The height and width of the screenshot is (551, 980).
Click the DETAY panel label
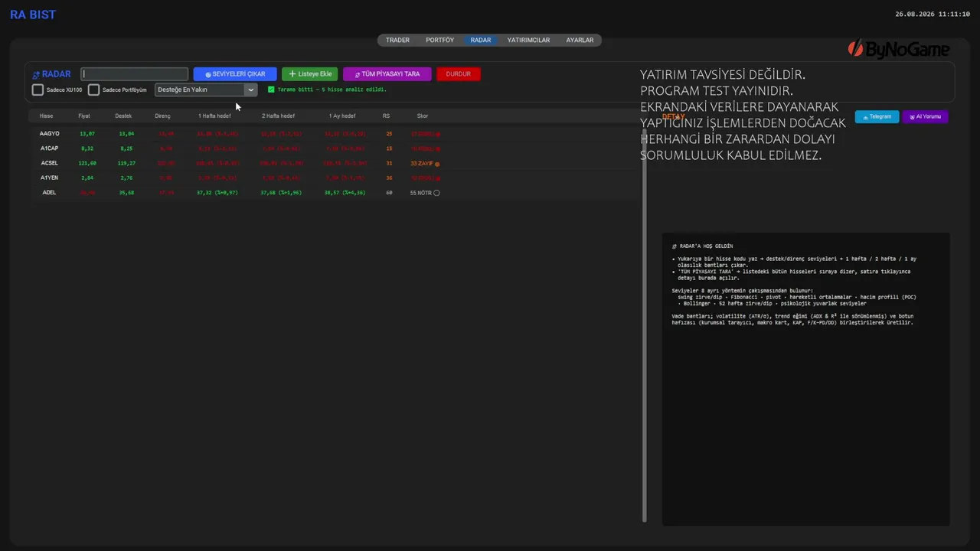click(674, 116)
